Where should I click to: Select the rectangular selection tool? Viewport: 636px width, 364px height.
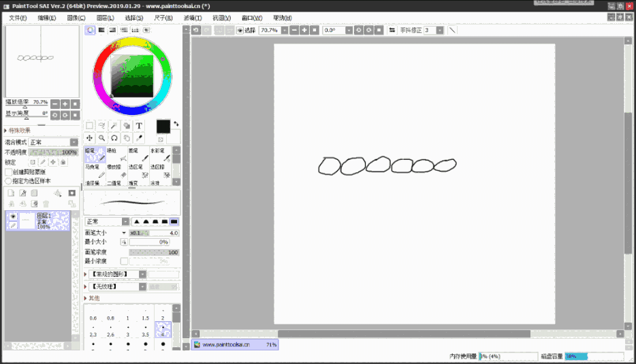pos(89,126)
